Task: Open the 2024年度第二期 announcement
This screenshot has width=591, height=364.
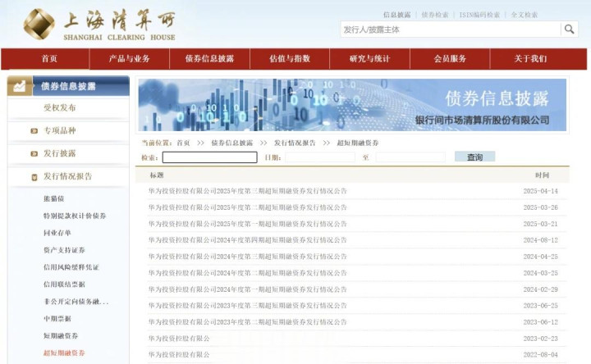Action: (x=248, y=273)
